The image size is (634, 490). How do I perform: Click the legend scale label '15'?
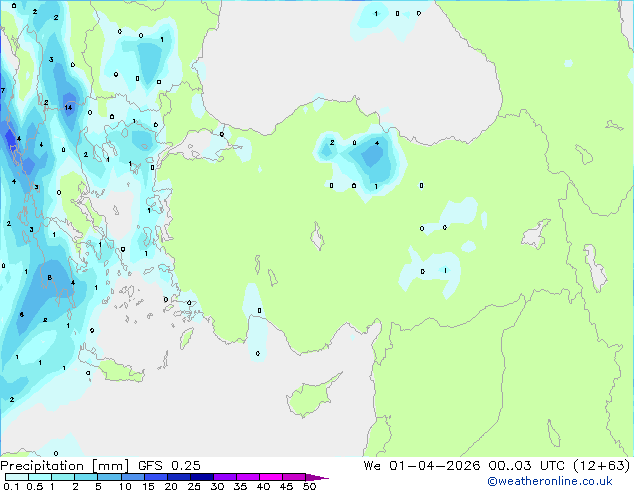pos(148,486)
